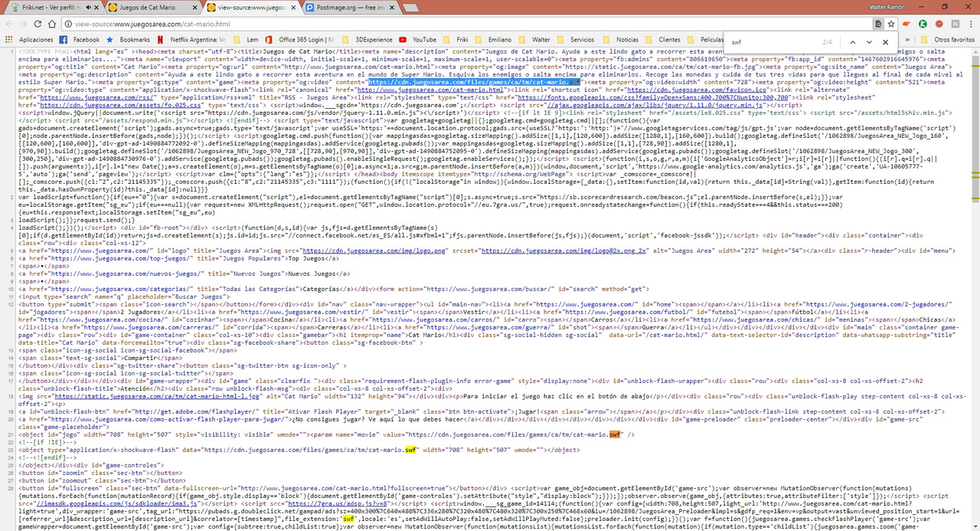This screenshot has width=980, height=531.
Task: Expand the Friki bookmarks folder
Action: tap(456, 39)
